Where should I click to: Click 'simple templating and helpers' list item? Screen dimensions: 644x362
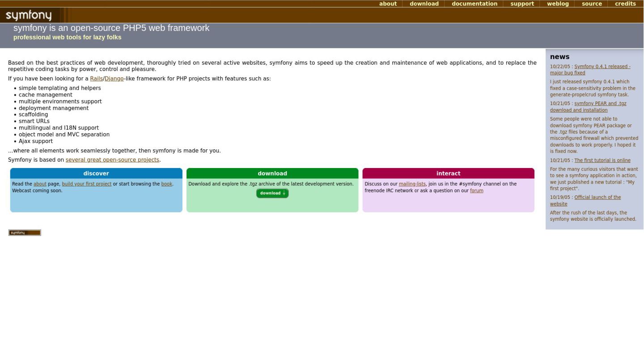(x=59, y=88)
